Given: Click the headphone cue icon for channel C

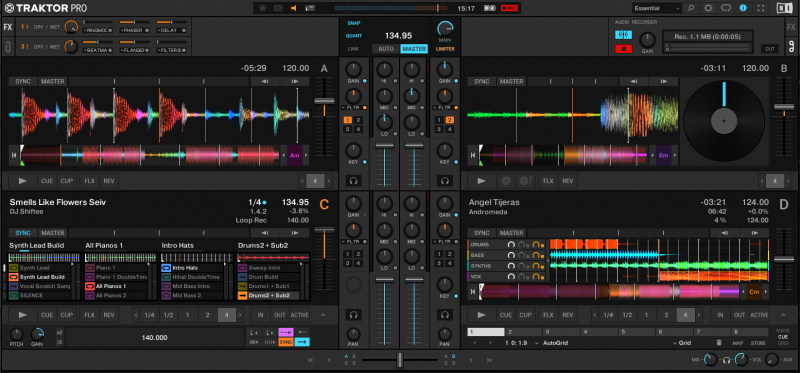Looking at the screenshot, I should pos(353,315).
